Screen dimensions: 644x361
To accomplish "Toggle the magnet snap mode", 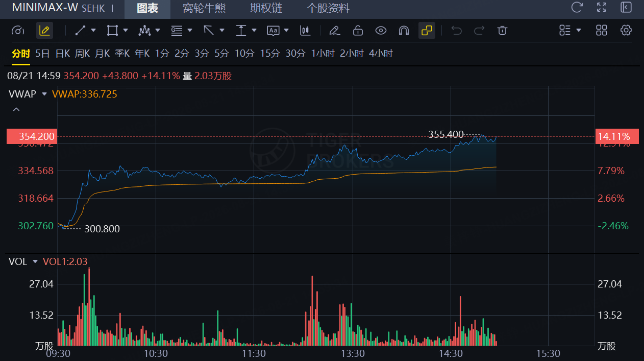I will tap(404, 31).
